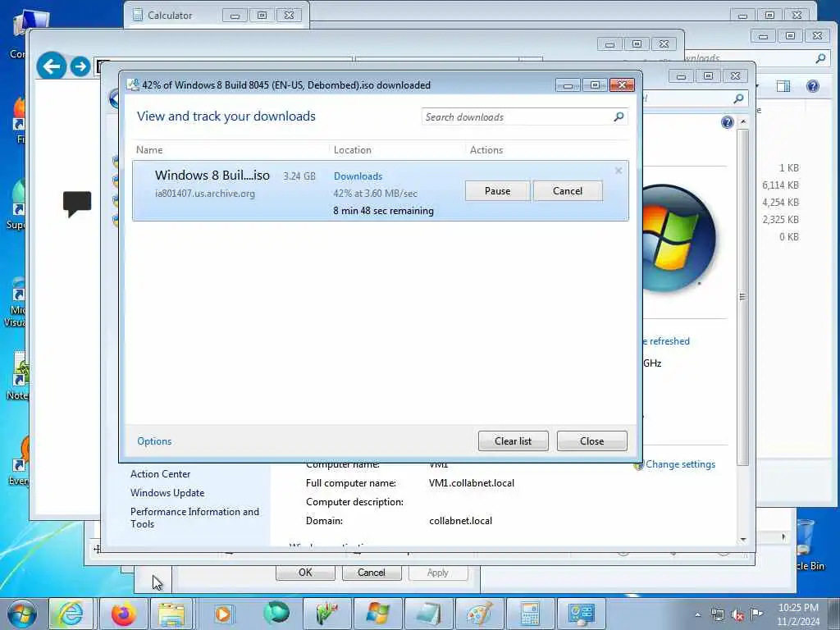
Task: Click the Clear list button
Action: pyautogui.click(x=513, y=441)
